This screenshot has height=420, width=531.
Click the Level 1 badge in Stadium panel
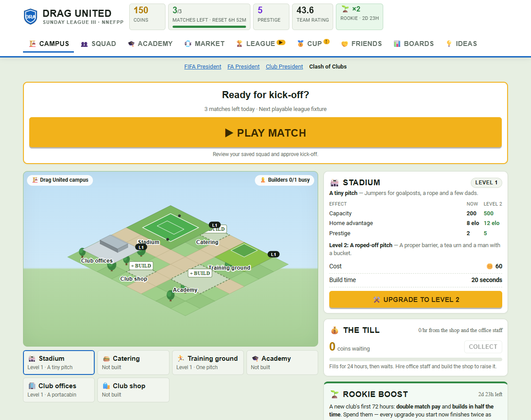486,183
